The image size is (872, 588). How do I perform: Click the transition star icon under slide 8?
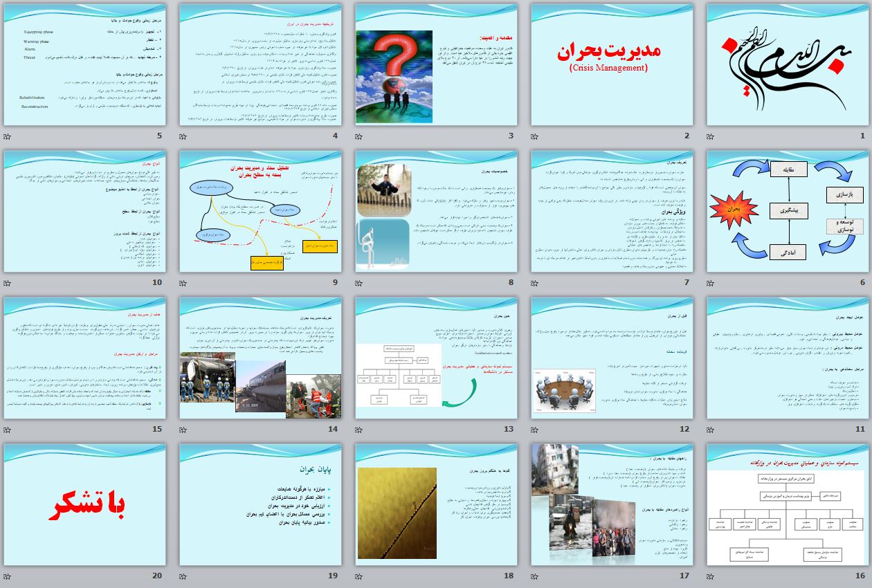(x=358, y=283)
